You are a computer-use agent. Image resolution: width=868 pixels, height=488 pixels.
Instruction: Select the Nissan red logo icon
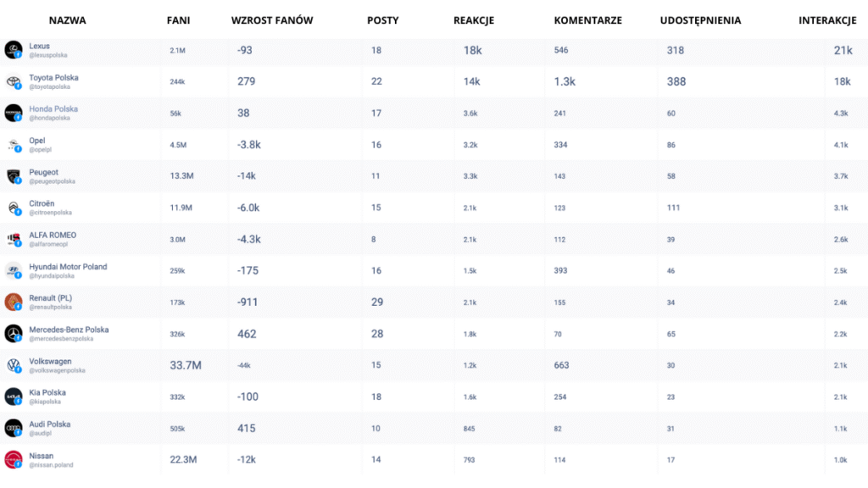[x=14, y=459]
